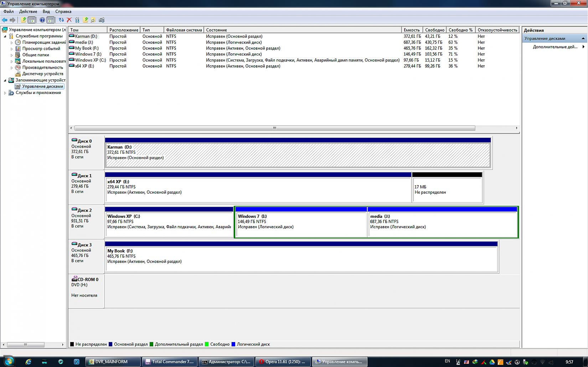Click the Properties tools toolbar icon
This screenshot has height=367, width=588.
click(77, 20)
